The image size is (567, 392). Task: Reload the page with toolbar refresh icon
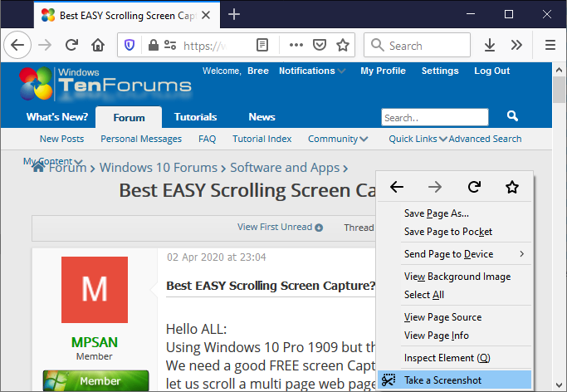point(71,45)
